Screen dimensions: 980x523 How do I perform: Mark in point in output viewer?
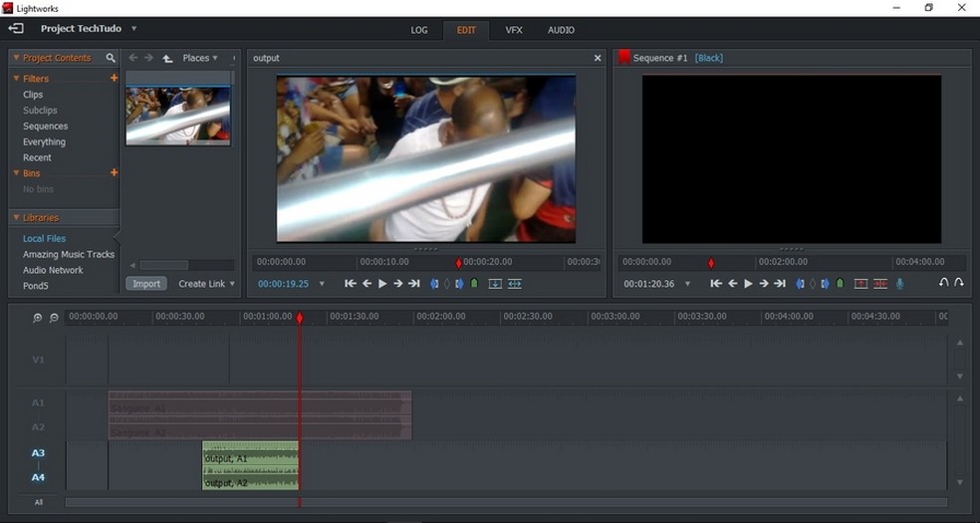tap(434, 284)
